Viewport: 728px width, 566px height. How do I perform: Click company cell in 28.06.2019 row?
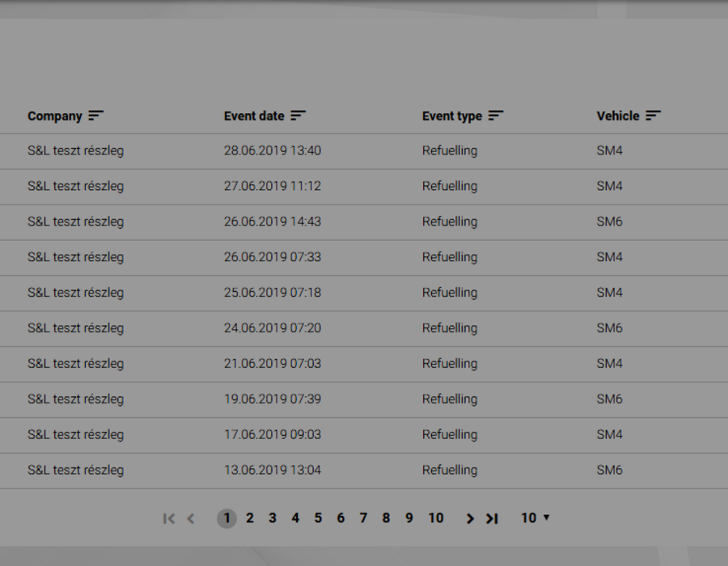[76, 150]
